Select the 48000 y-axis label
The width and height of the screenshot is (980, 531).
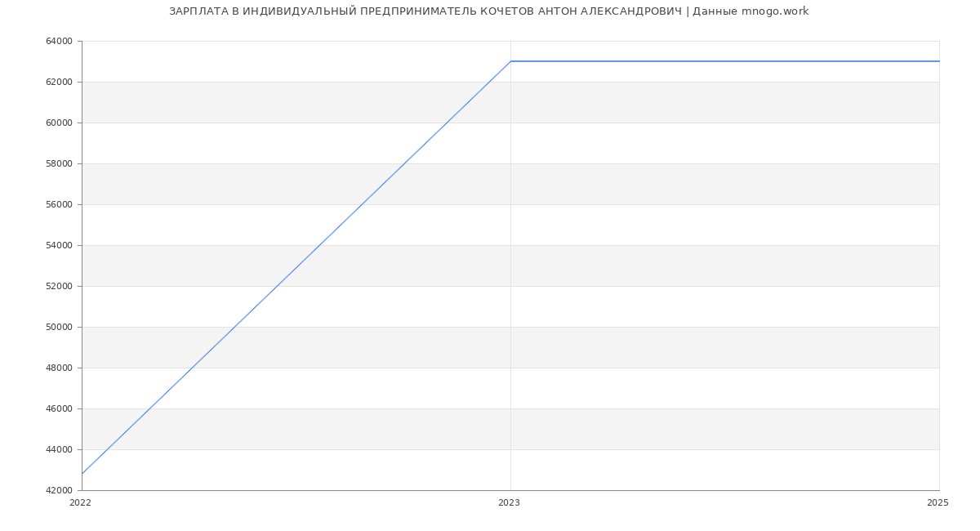[60, 368]
